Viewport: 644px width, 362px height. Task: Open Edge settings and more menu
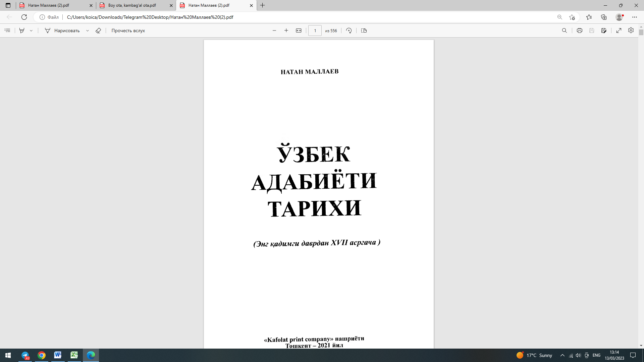point(635,17)
